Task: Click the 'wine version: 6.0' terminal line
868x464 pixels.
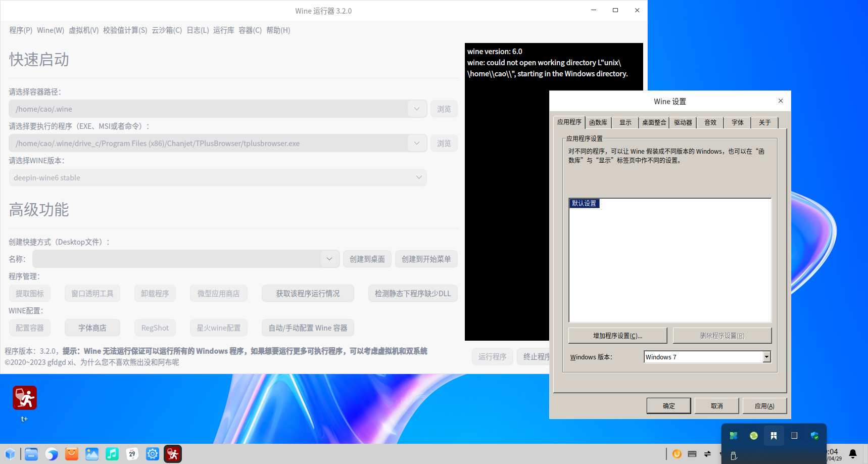Action: pyautogui.click(x=495, y=52)
